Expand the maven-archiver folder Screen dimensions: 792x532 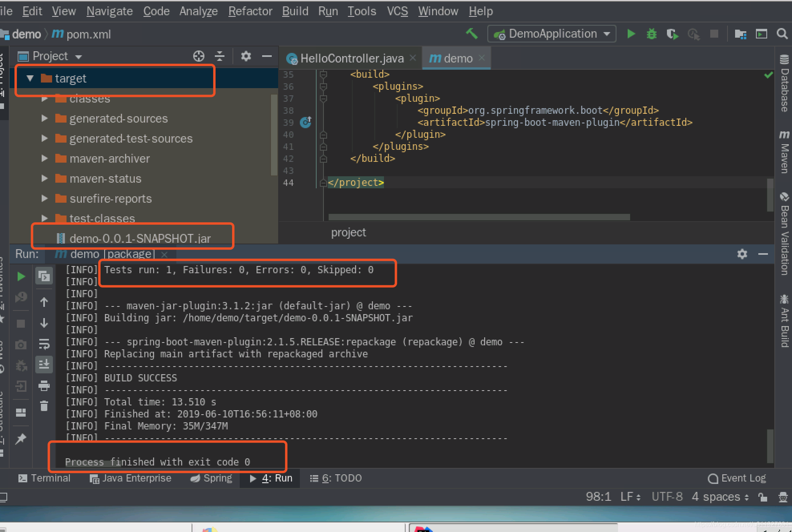[44, 158]
